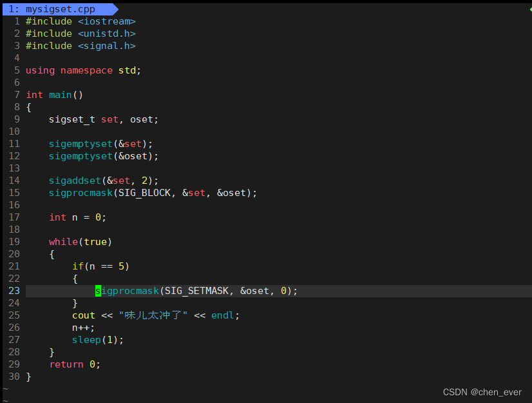This screenshot has width=532, height=403.
Task: Click the closing brace on line 30
Action: pos(29,377)
